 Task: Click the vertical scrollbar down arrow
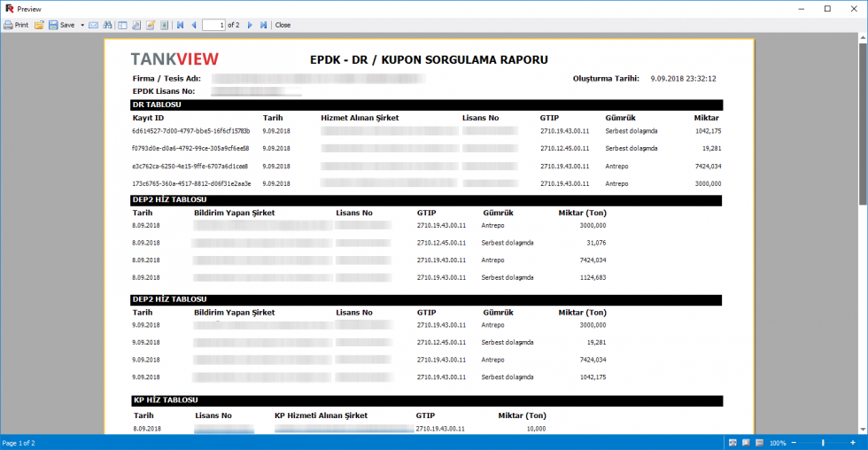[x=862, y=428]
